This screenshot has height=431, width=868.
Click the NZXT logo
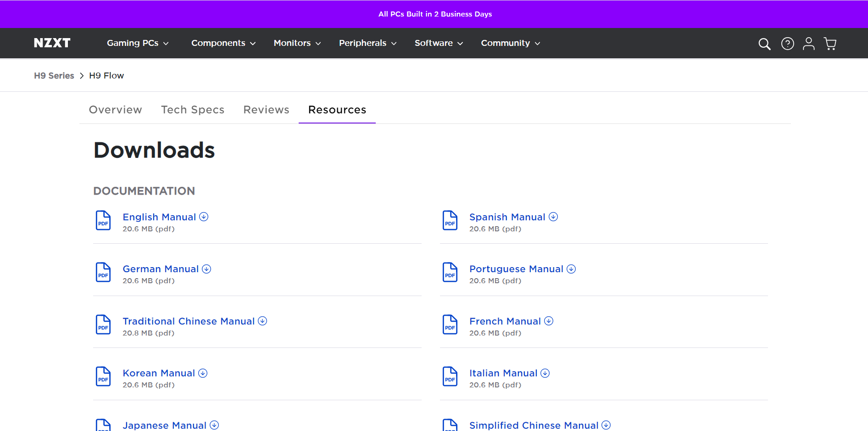[x=52, y=43]
